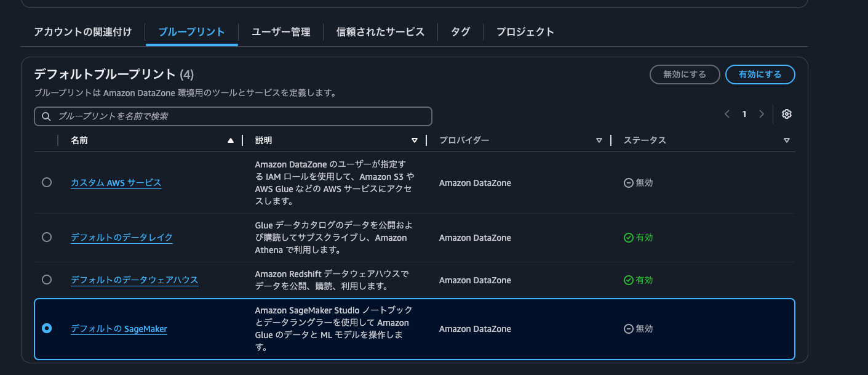Open the table preferences gear icon
The width and height of the screenshot is (868, 375).
click(x=786, y=114)
